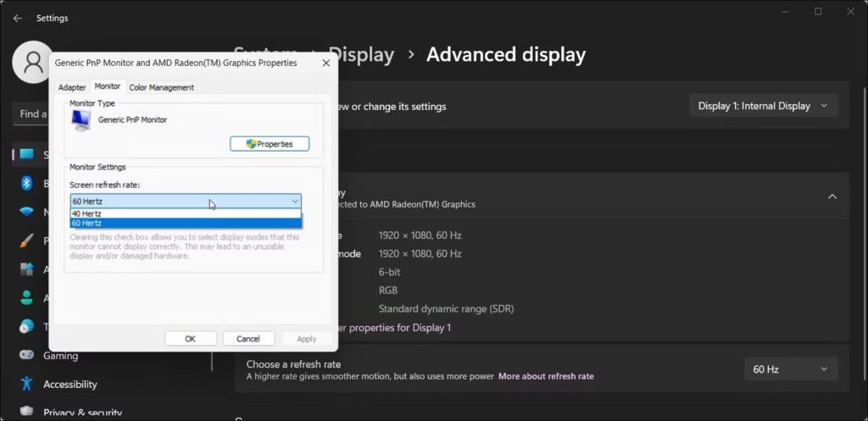Viewport: 868px width, 421px height.
Task: Select 40 Hertz in refresh rate list
Action: (186, 213)
